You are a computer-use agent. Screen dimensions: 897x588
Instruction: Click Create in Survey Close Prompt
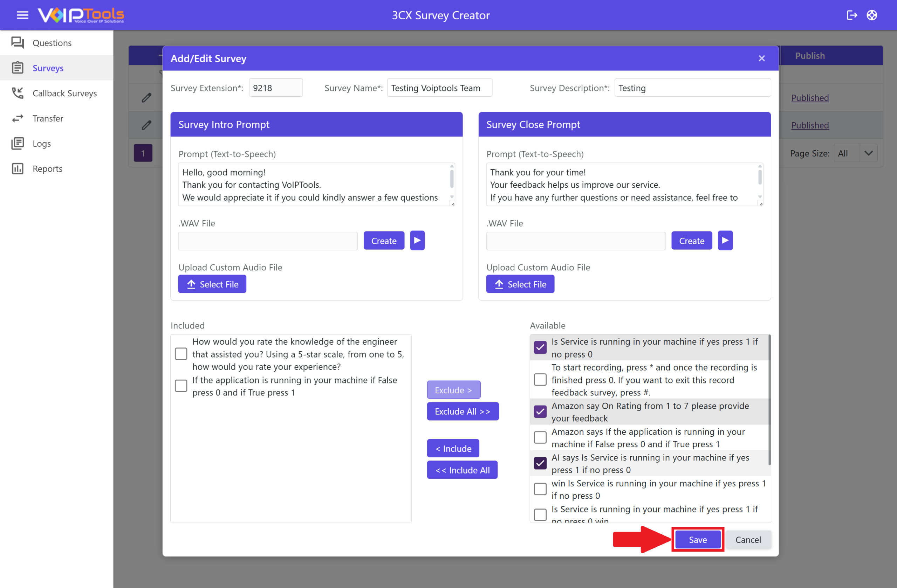[692, 241]
